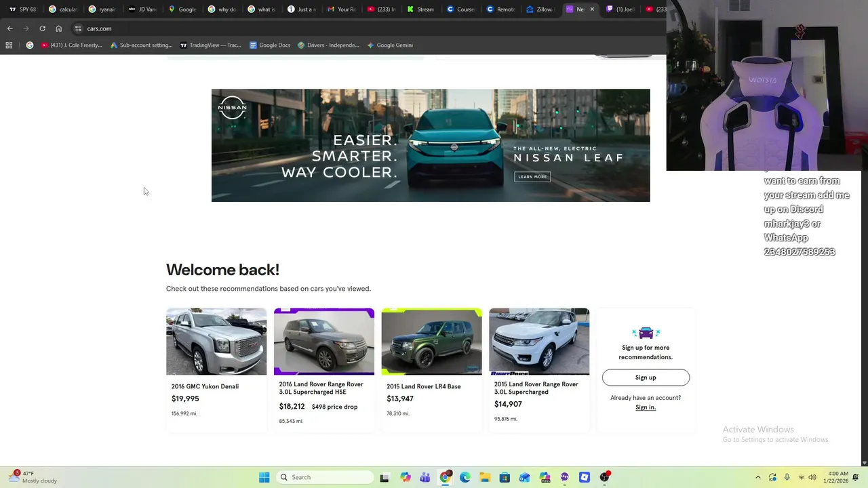Image resolution: width=868 pixels, height=488 pixels.
Task: Switch to the ryanair tab
Action: pyautogui.click(x=102, y=9)
